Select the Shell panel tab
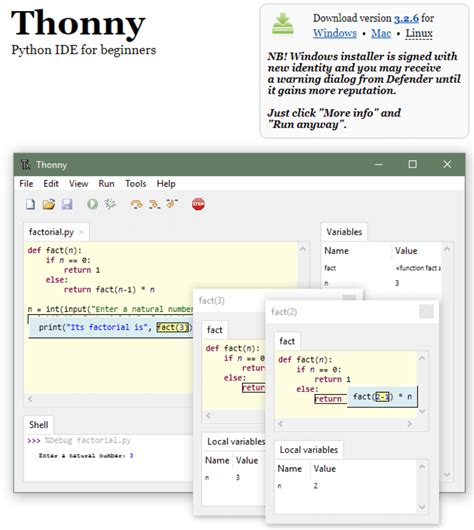Screen dimensions: 474x530 (38, 425)
